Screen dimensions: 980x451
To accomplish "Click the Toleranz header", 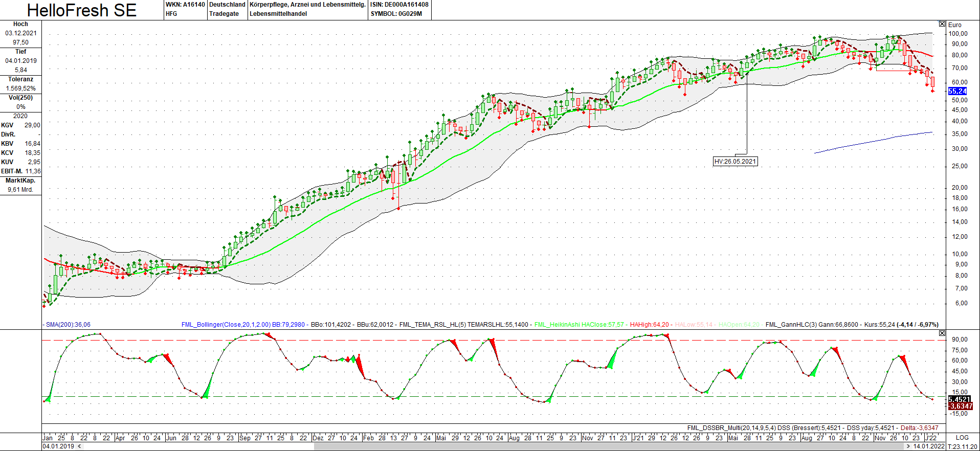I will (x=21, y=79).
